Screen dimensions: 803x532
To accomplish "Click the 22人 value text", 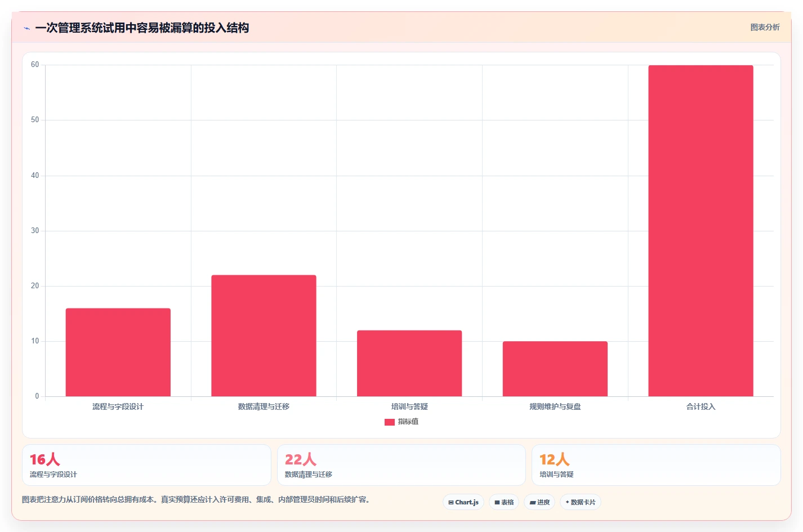I will [x=301, y=459].
